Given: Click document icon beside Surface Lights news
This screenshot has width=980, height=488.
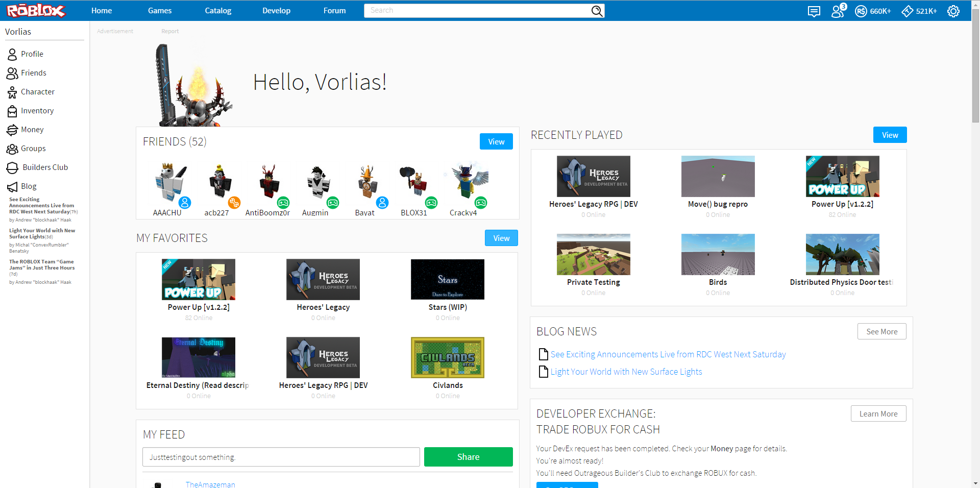Looking at the screenshot, I should [x=544, y=372].
